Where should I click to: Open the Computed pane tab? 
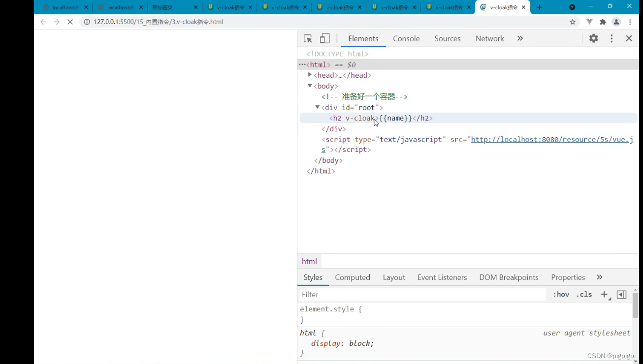pyautogui.click(x=353, y=277)
